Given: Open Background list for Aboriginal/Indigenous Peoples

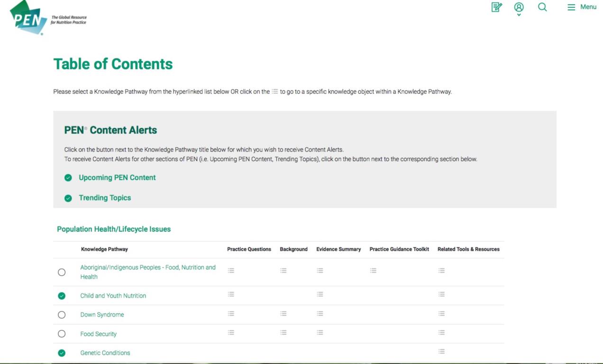Looking at the screenshot, I should pos(283,271).
